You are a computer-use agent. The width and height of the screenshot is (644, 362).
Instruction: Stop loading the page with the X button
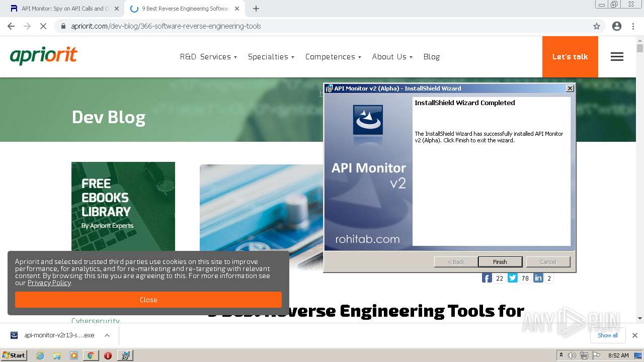(43, 26)
